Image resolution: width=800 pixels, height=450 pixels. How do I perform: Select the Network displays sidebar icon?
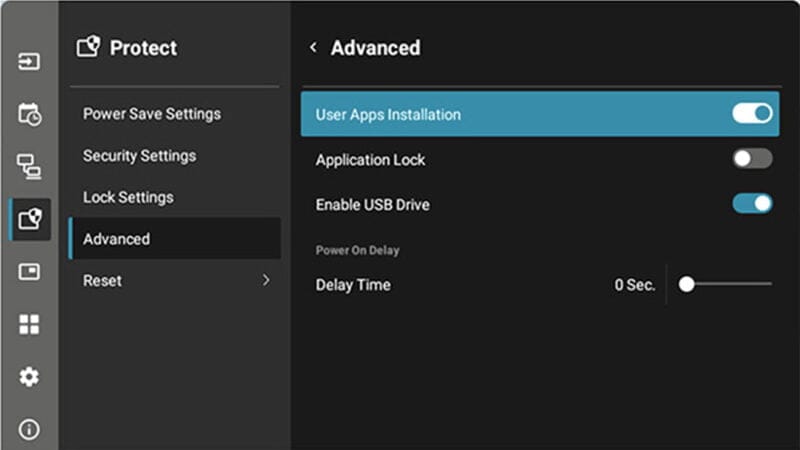click(x=29, y=167)
